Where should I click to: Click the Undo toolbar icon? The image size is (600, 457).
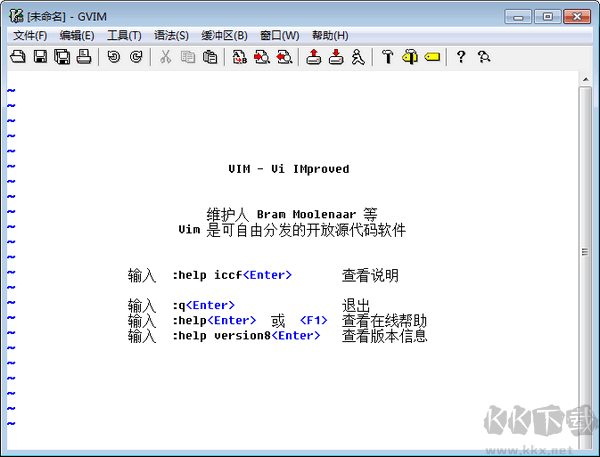pos(114,57)
